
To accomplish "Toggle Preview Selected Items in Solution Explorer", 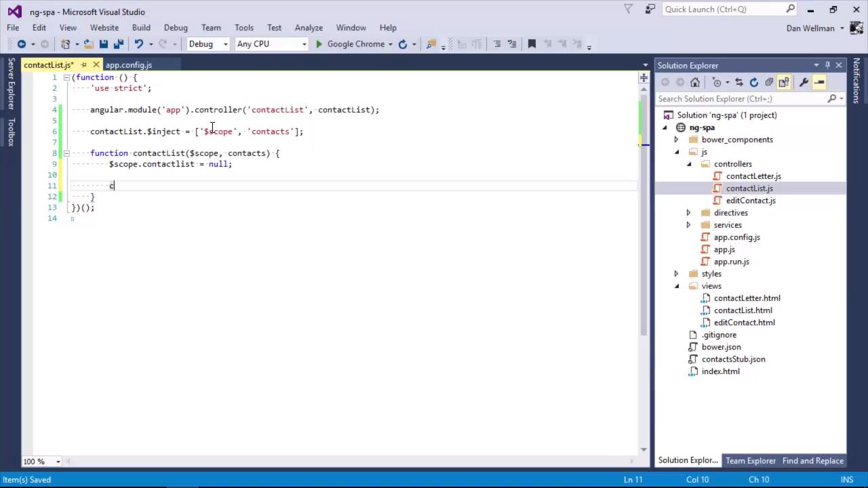I will point(819,82).
